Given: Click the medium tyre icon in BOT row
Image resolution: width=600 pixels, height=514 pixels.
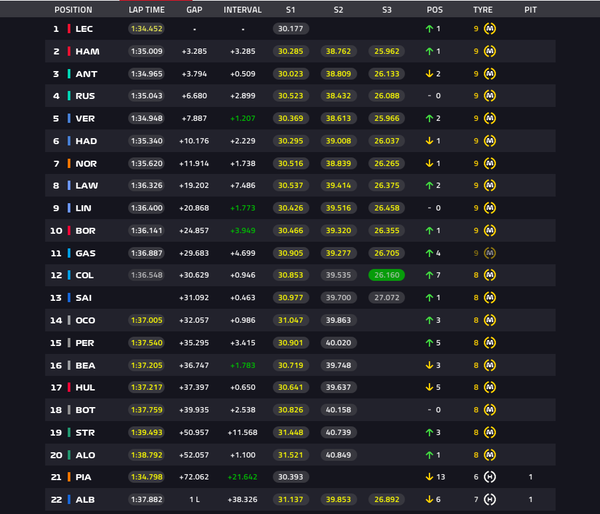Looking at the screenshot, I should point(490,410).
